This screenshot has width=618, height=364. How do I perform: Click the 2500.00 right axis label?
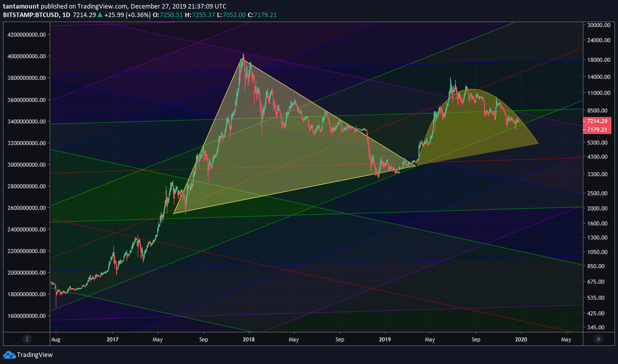coord(596,193)
